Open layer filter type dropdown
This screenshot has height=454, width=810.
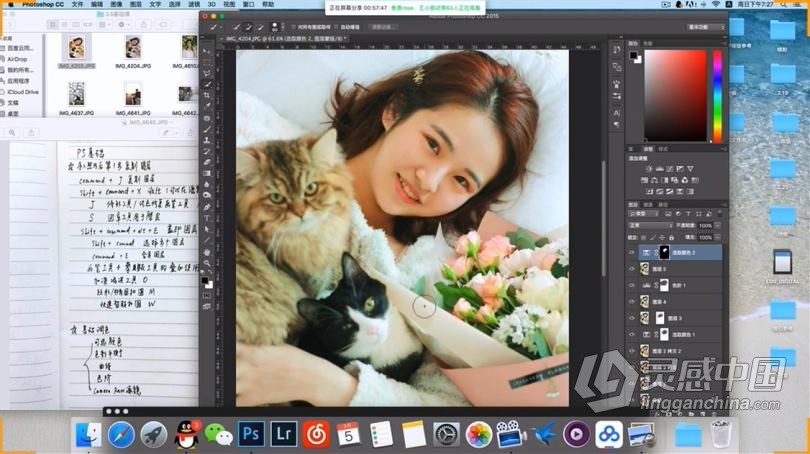click(x=643, y=214)
